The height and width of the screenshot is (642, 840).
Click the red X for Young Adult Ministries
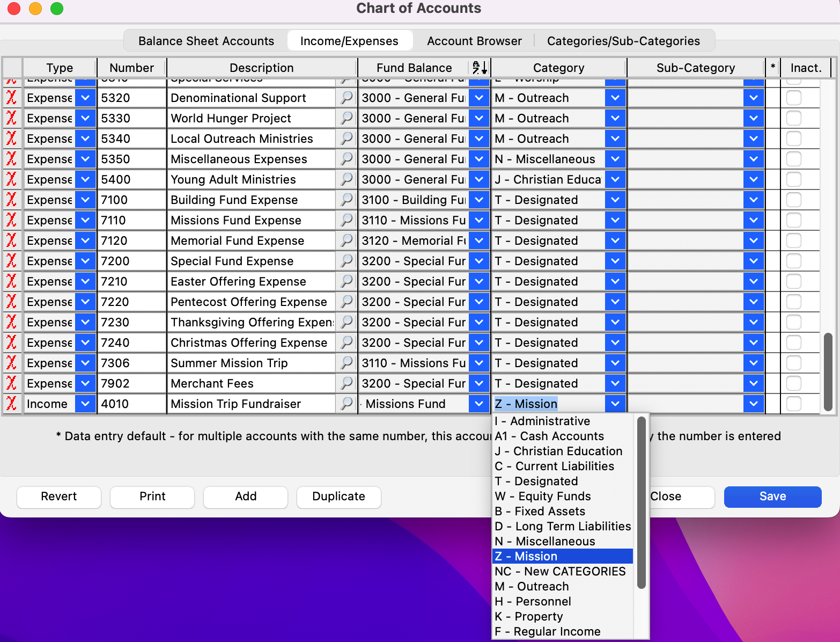point(11,179)
